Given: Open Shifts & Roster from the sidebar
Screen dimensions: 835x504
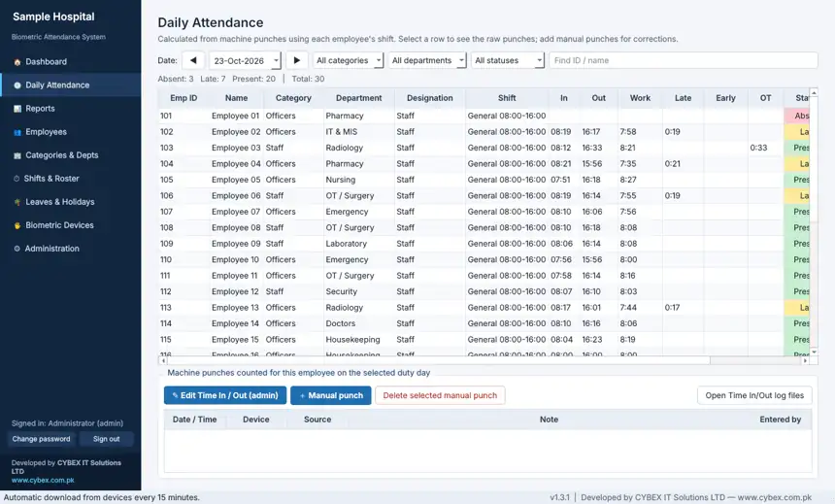Looking at the screenshot, I should click(x=70, y=179).
